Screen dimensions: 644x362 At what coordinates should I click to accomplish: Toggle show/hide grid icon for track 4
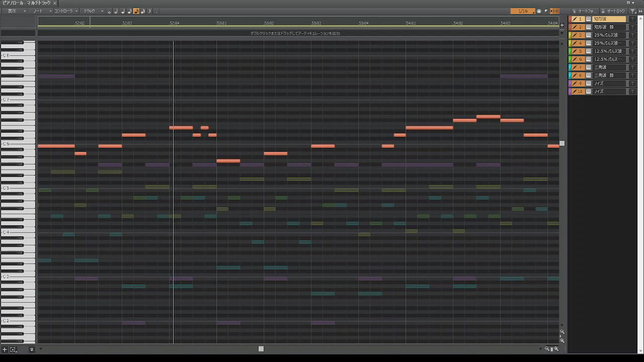[x=588, y=43]
